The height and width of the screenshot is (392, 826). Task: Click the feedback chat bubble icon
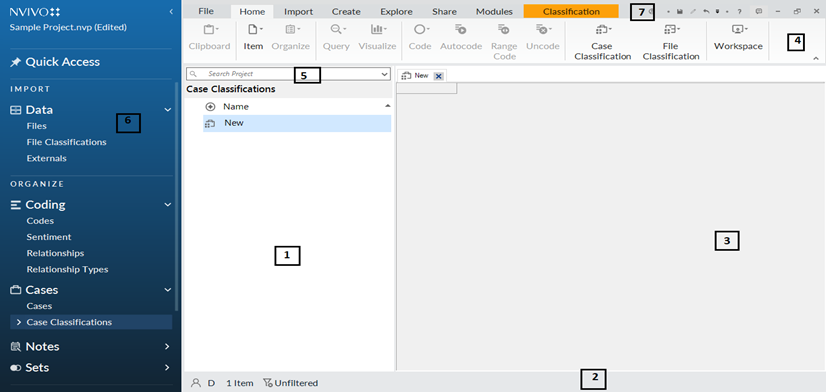759,11
